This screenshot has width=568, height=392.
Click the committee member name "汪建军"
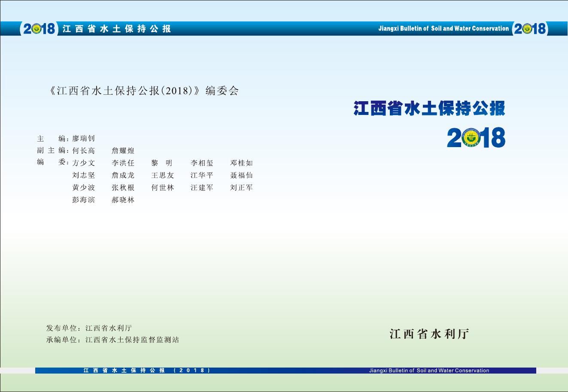pos(202,187)
